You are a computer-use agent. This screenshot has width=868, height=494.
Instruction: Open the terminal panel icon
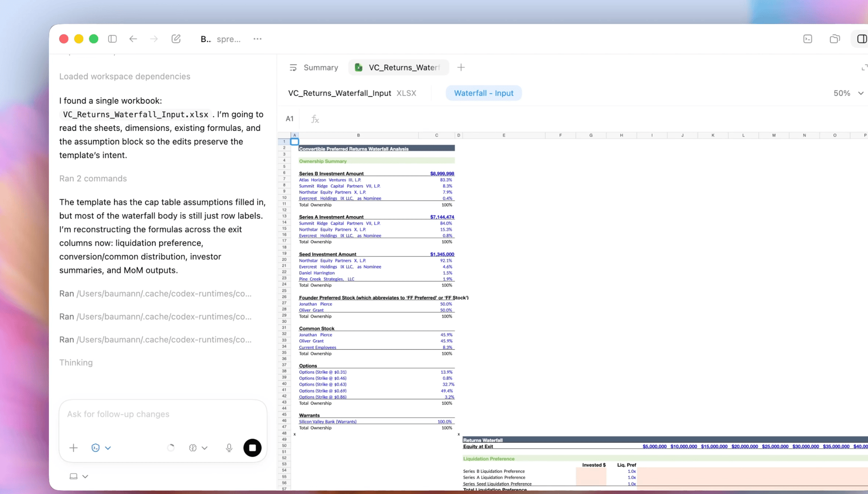coord(808,39)
